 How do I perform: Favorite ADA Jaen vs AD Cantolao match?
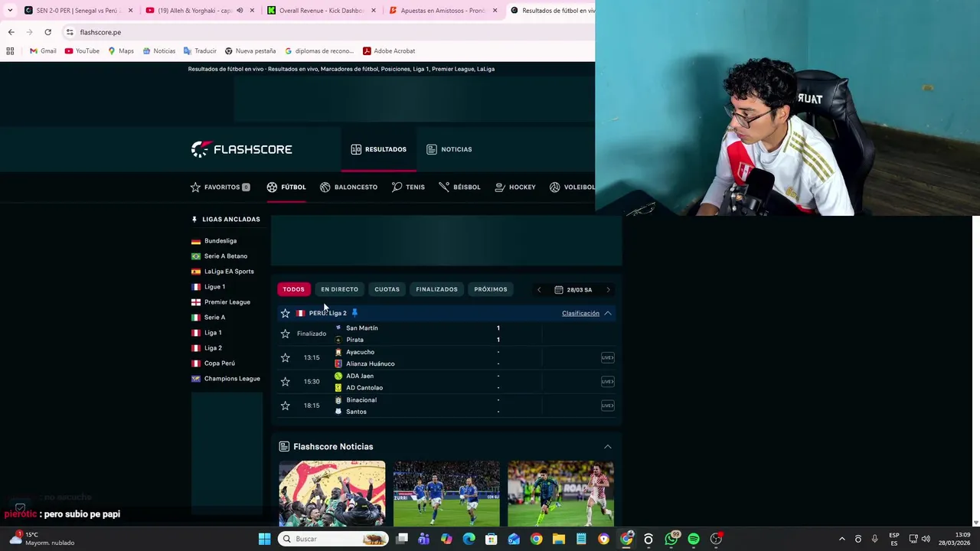coord(286,381)
